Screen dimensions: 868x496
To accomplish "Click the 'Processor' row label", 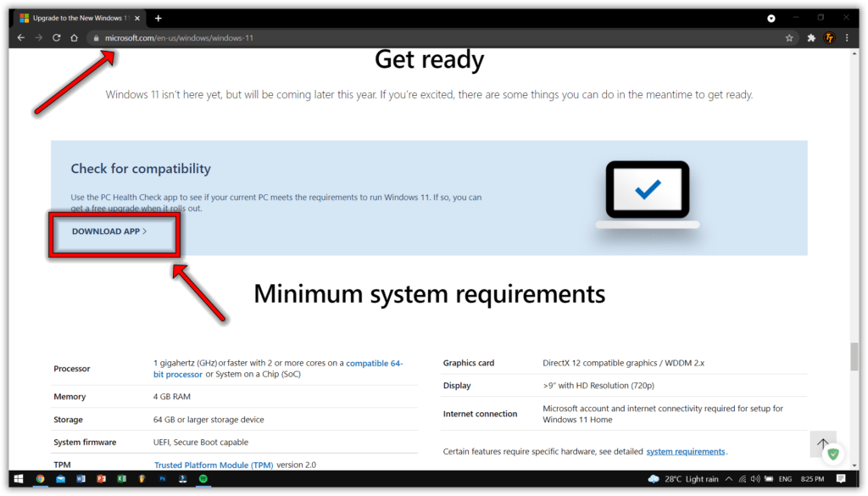I will [72, 369].
